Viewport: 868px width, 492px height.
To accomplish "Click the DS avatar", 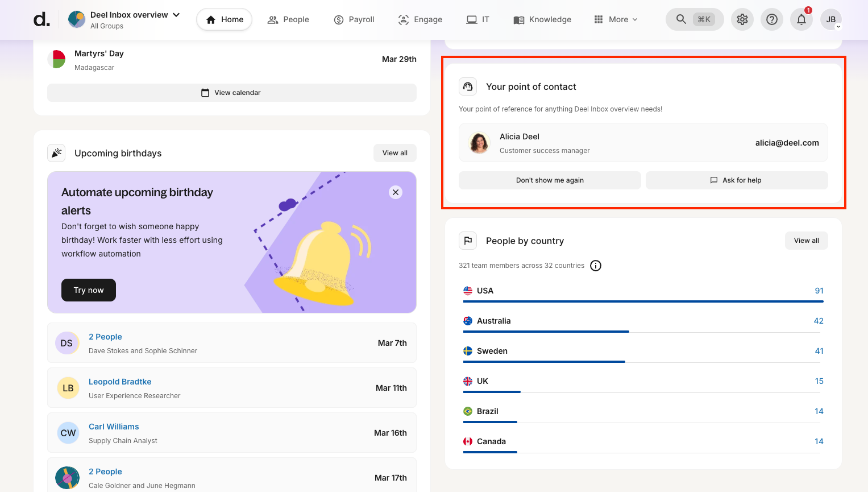I will click(x=67, y=343).
